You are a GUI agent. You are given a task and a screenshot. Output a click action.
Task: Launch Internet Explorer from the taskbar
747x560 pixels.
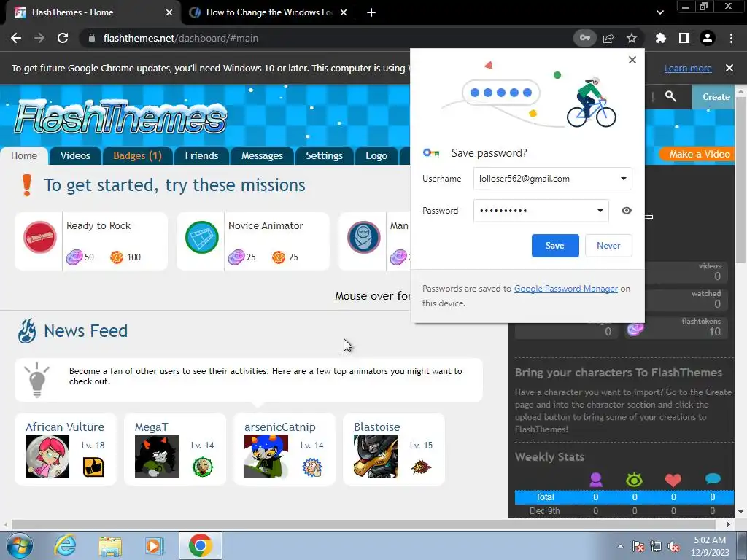[x=65, y=545]
